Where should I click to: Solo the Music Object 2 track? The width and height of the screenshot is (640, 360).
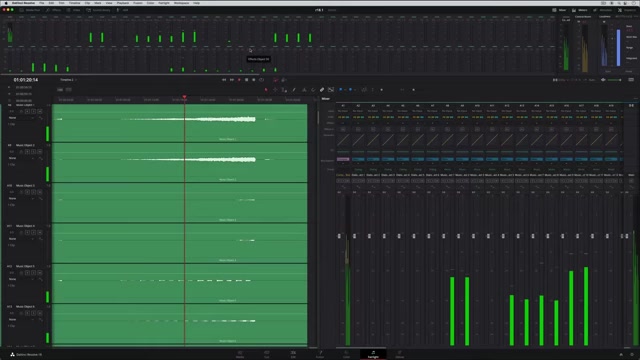click(x=33, y=152)
